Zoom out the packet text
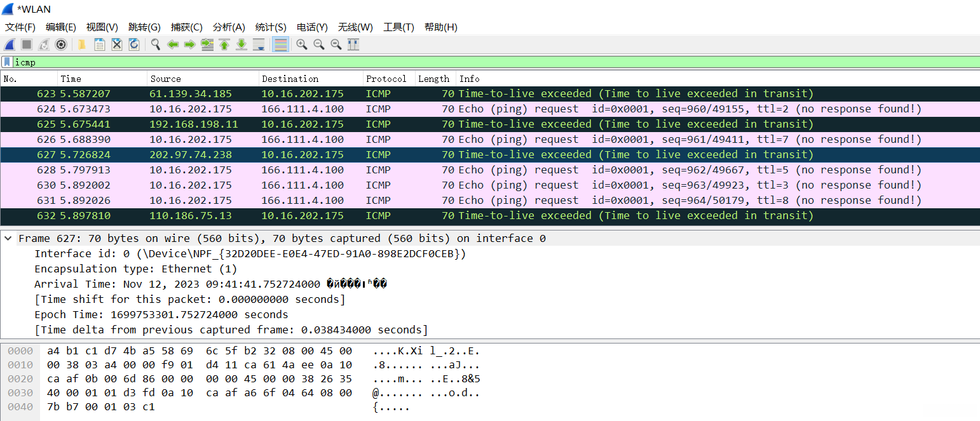The width and height of the screenshot is (980, 421). [x=319, y=44]
